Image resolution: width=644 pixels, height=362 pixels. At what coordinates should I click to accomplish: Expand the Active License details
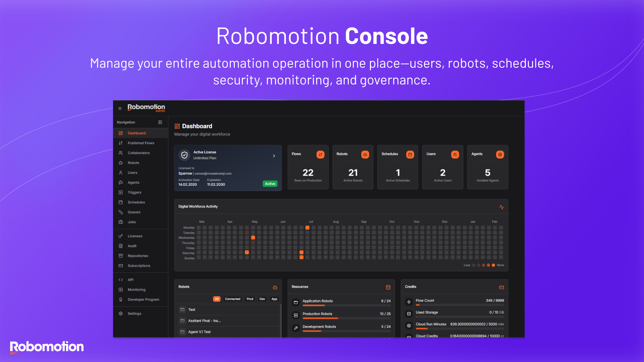274,156
